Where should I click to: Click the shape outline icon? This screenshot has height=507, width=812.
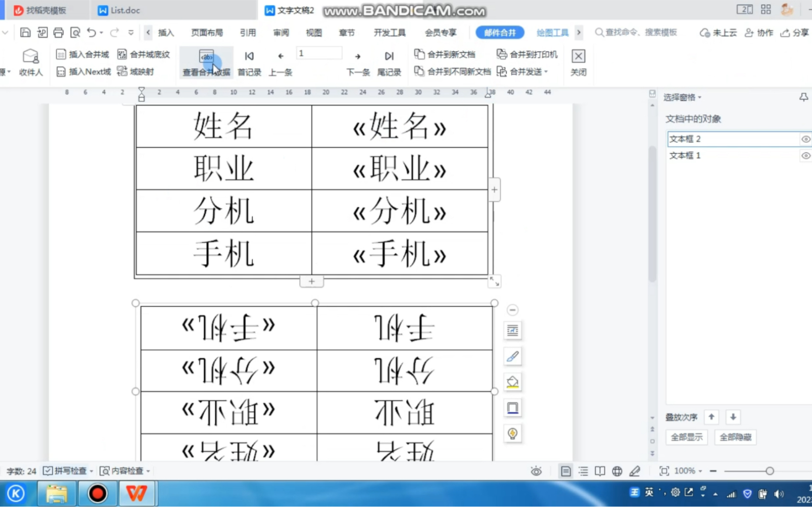click(x=513, y=408)
